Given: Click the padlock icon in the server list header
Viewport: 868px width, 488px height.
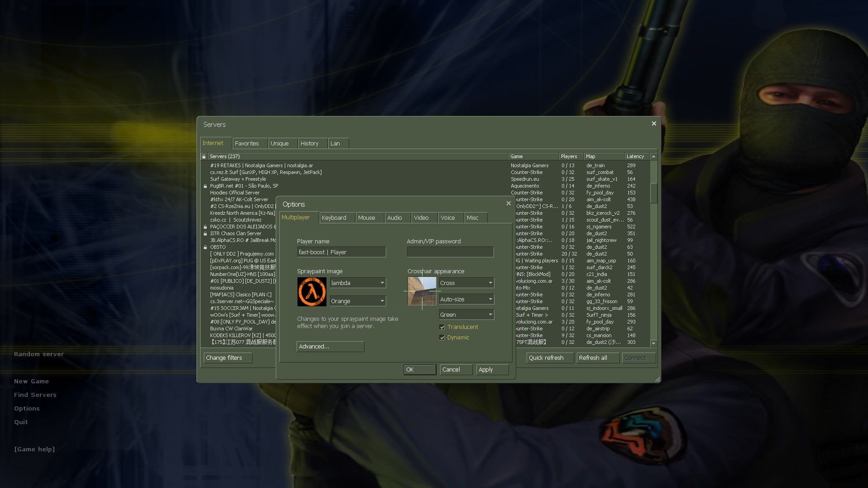Looking at the screenshot, I should (204, 156).
